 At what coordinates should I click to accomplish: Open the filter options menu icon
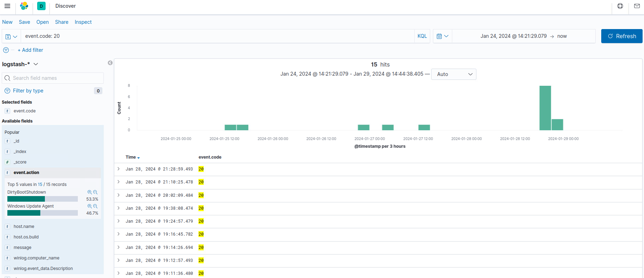[6, 50]
